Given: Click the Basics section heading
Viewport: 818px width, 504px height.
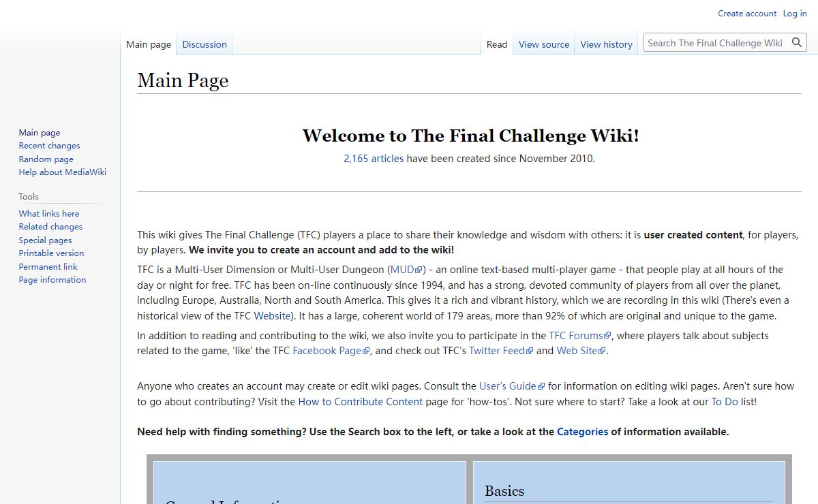Looking at the screenshot, I should (504, 491).
